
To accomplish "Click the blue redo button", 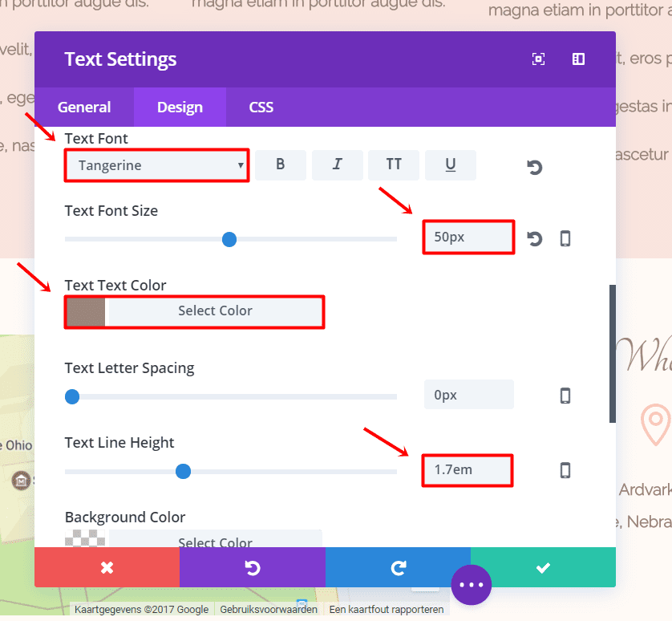I will point(398,567).
